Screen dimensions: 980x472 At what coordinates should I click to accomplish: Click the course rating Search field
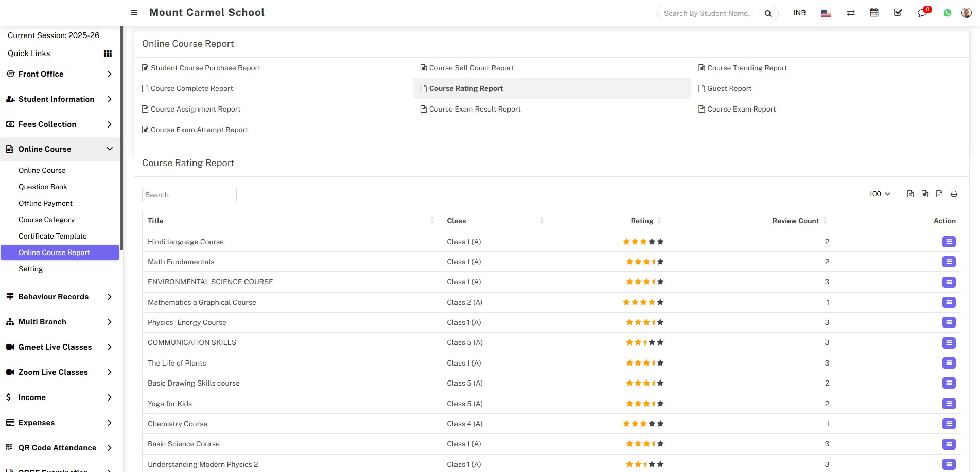189,195
